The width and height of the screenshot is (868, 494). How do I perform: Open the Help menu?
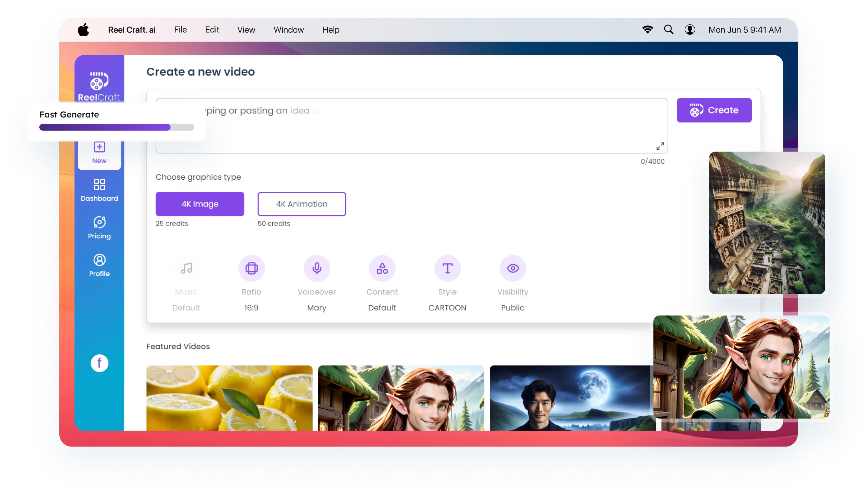tap(330, 30)
